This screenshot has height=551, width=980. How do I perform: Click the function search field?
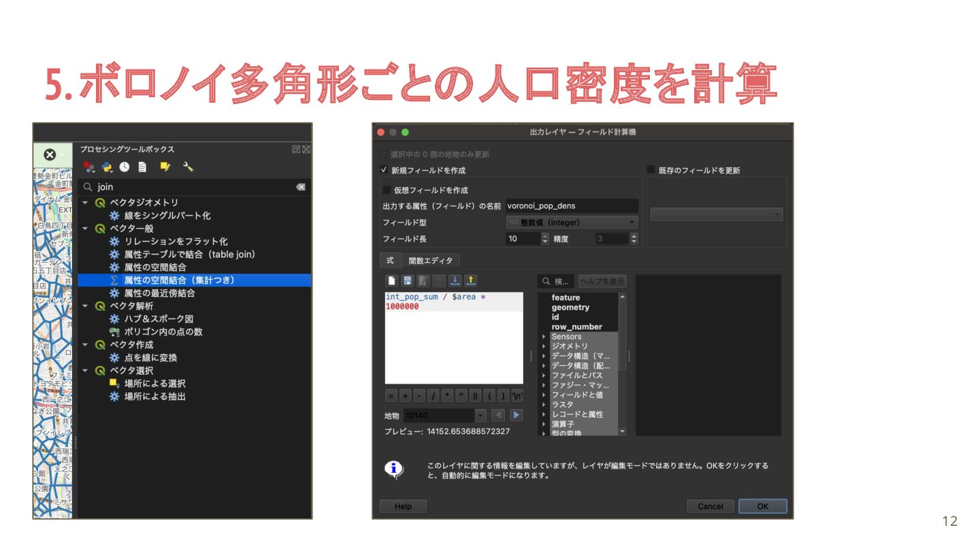[x=555, y=281]
